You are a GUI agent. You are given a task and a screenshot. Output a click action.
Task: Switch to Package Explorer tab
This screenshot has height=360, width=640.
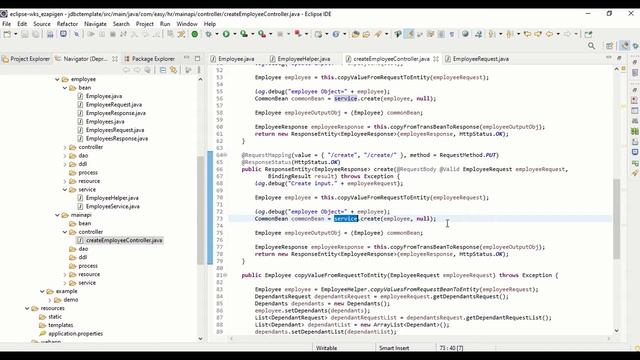(149, 59)
